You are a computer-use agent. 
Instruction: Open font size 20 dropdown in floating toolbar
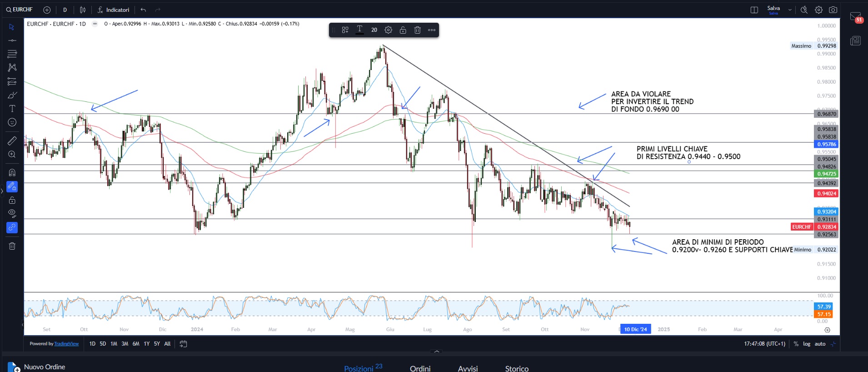point(374,30)
